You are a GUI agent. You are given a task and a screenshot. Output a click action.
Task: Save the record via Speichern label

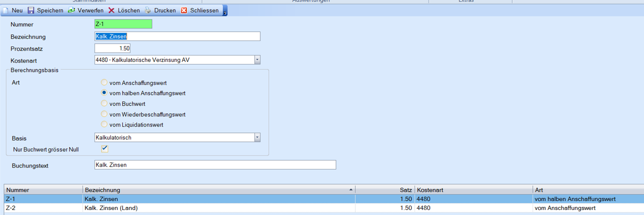(x=50, y=10)
